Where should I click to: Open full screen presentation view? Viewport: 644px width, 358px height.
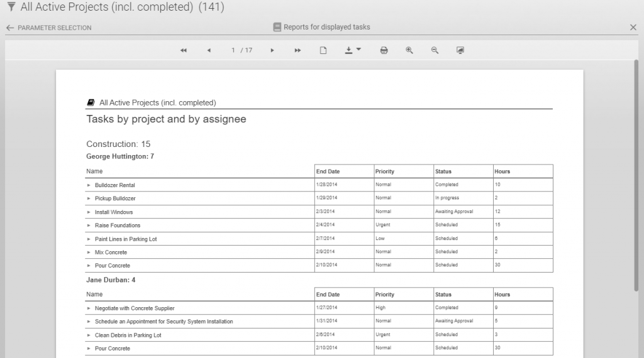tap(460, 50)
